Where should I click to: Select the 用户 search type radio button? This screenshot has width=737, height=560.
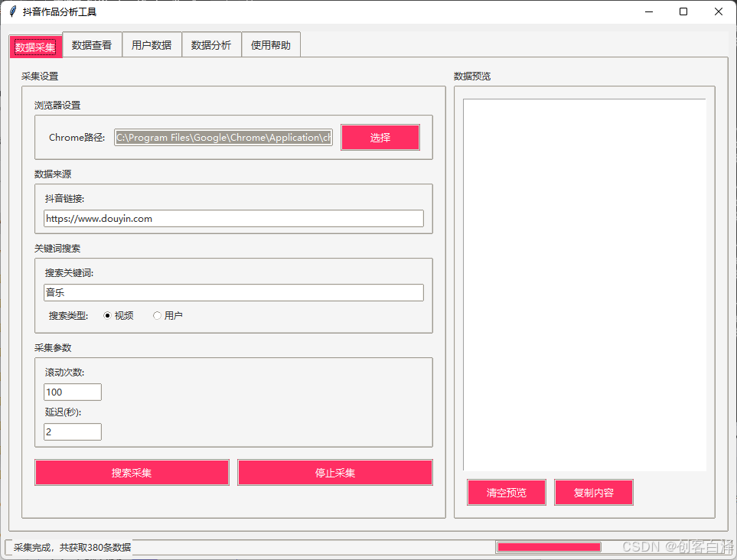pos(168,316)
